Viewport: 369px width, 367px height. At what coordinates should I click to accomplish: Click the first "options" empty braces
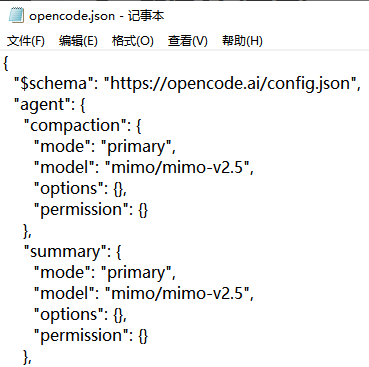coord(118,189)
